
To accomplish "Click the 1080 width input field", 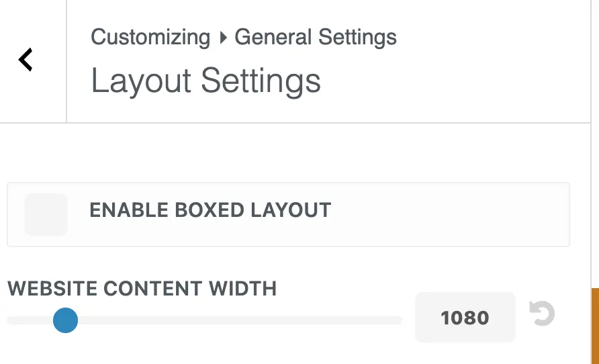I will [x=465, y=318].
